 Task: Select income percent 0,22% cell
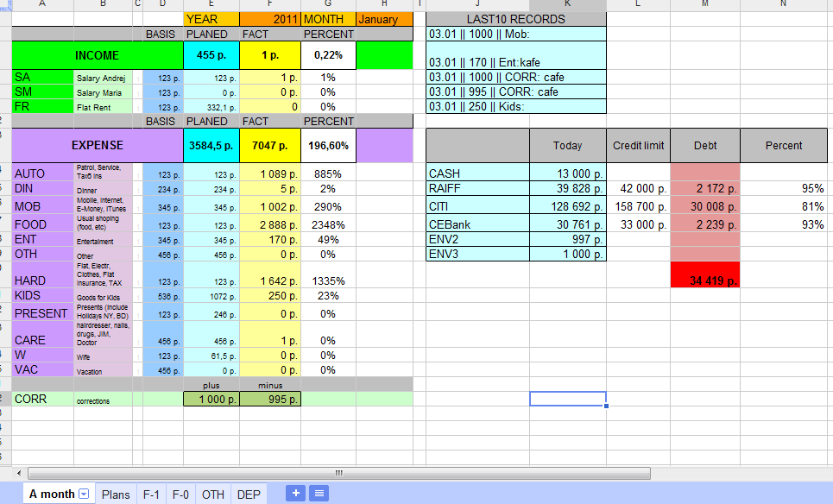[328, 55]
